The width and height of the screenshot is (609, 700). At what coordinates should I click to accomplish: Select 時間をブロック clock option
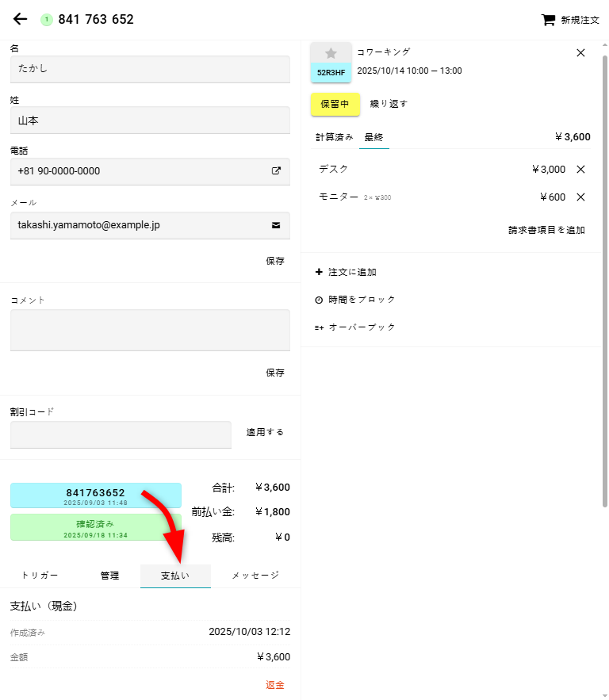pyautogui.click(x=354, y=300)
